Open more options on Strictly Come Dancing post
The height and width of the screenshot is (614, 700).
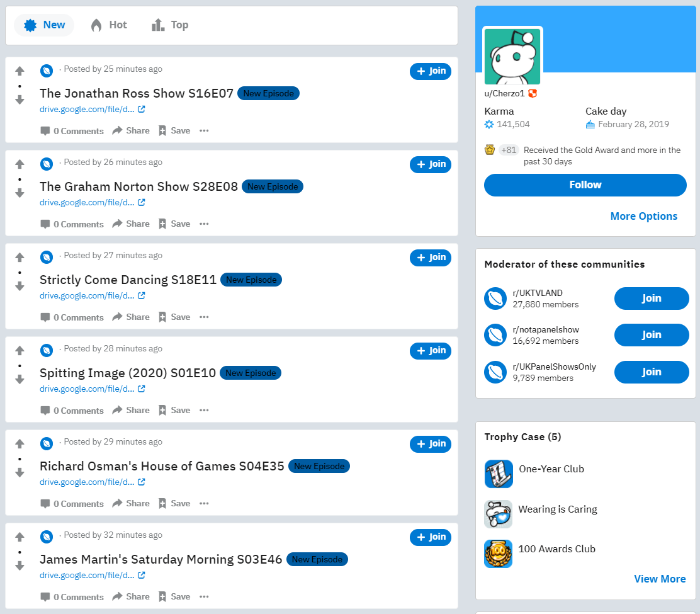[x=204, y=317]
